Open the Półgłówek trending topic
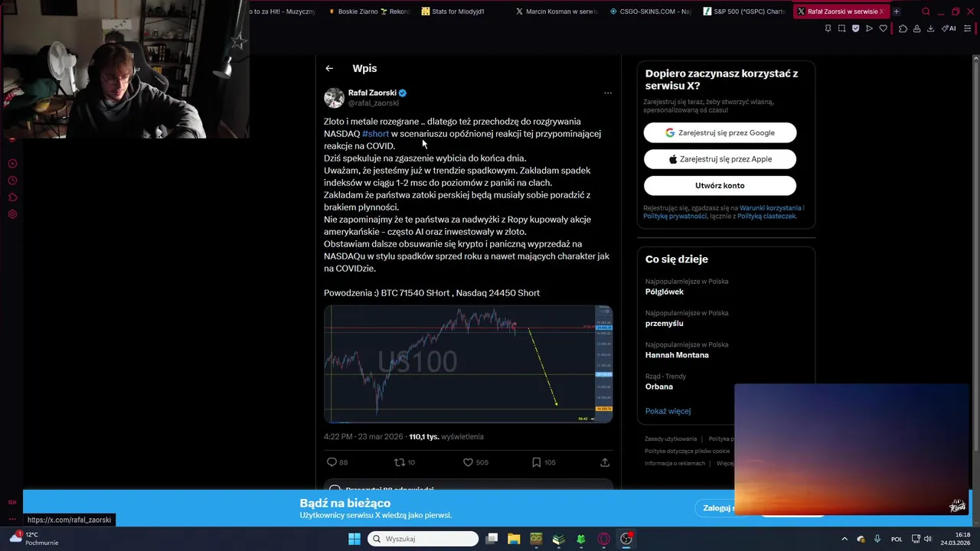The width and height of the screenshot is (980, 551). click(x=665, y=292)
